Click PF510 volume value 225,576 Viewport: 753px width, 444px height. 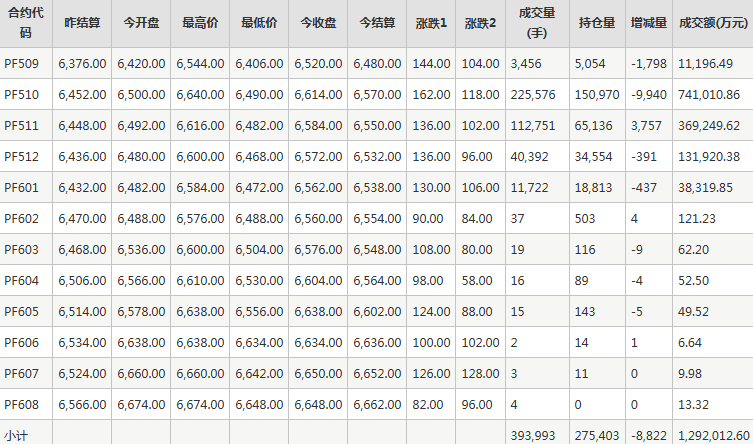click(x=533, y=95)
